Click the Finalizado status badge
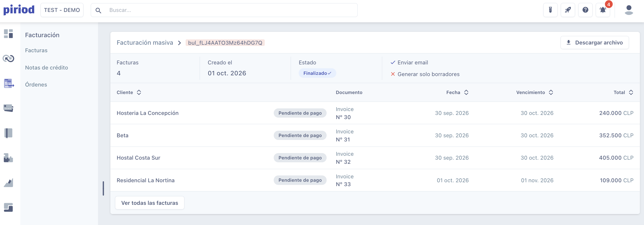644x225 pixels. pos(317,73)
